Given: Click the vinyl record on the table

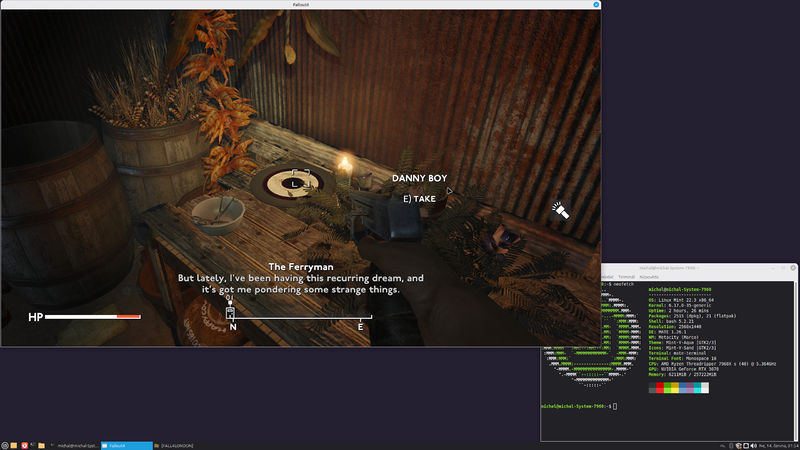Looking at the screenshot, I should [294, 184].
